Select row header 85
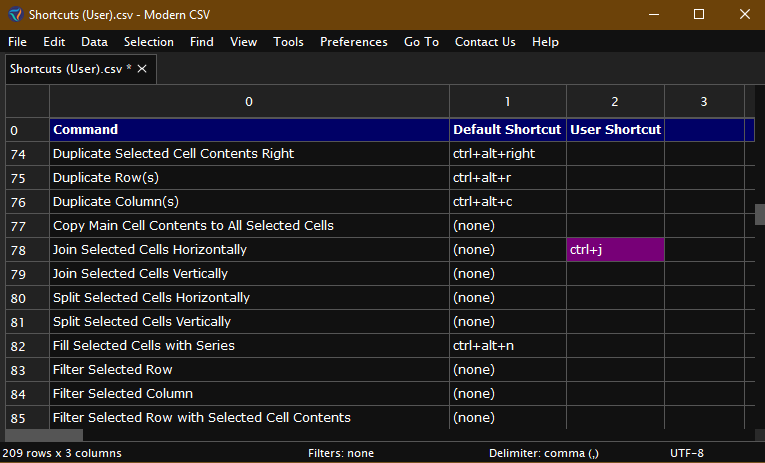This screenshot has width=765, height=463. point(27,418)
